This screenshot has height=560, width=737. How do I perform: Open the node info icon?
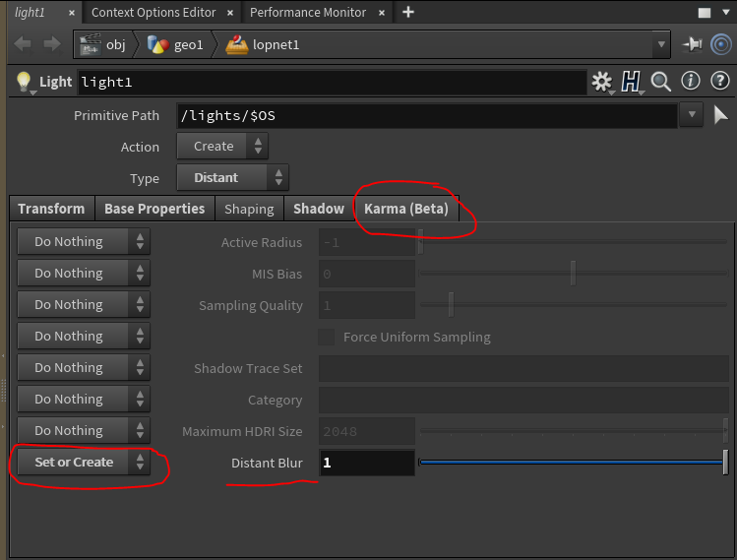click(691, 82)
